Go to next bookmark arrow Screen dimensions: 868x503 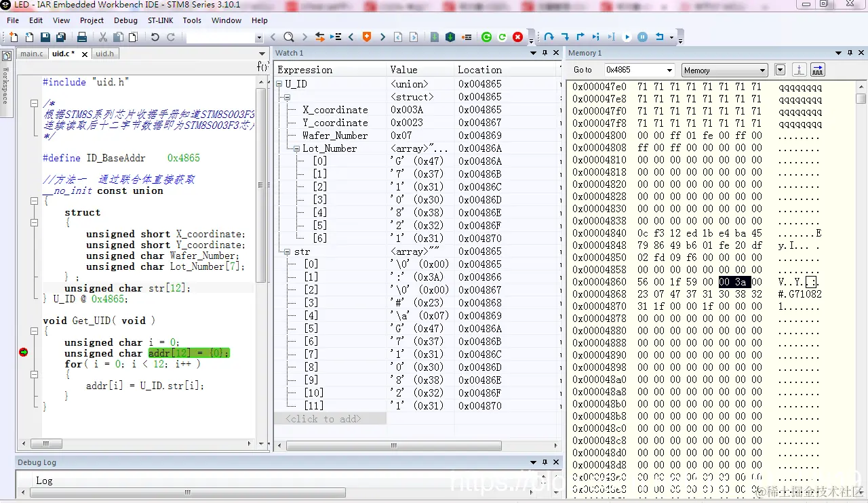[382, 37]
